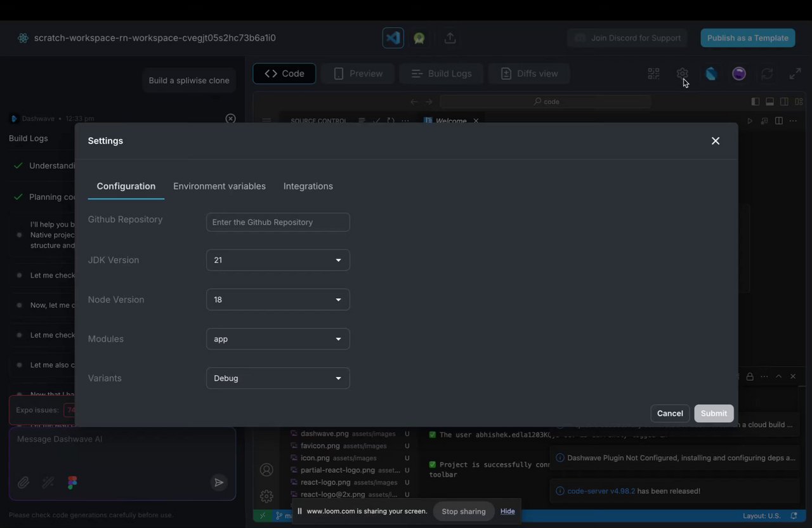The height and width of the screenshot is (528, 812).
Task: Go forward with the editor navigation arrow
Action: click(429, 102)
